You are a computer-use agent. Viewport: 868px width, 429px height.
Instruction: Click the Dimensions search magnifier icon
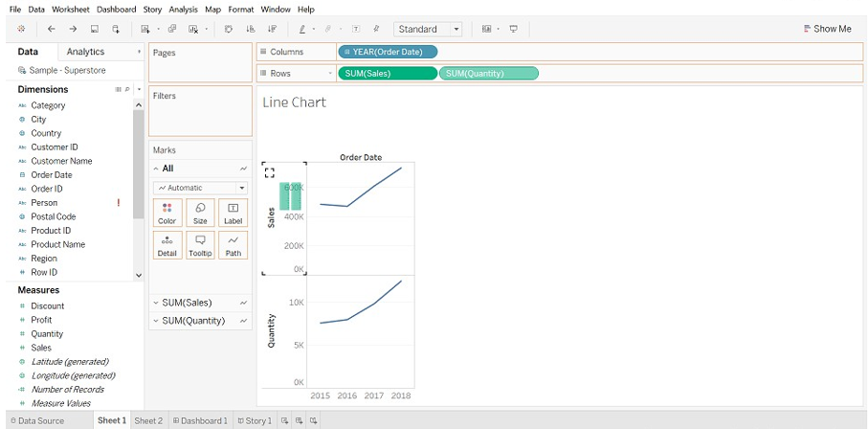126,89
